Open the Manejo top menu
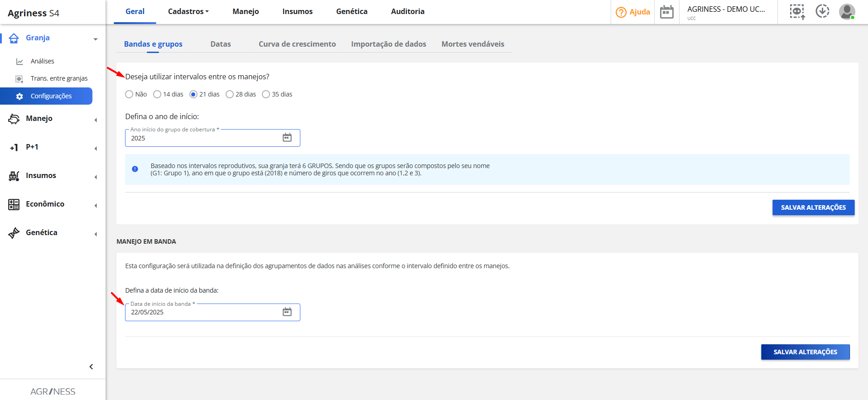Image resolution: width=868 pixels, height=400 pixels. (246, 12)
